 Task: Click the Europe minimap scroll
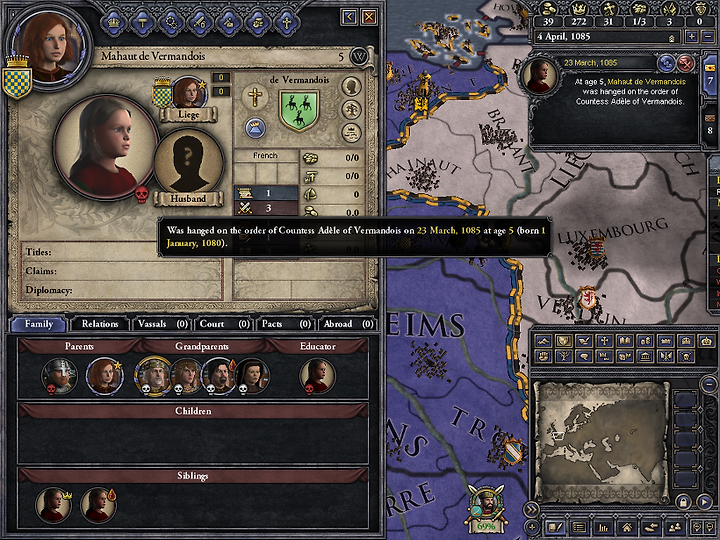point(601,441)
